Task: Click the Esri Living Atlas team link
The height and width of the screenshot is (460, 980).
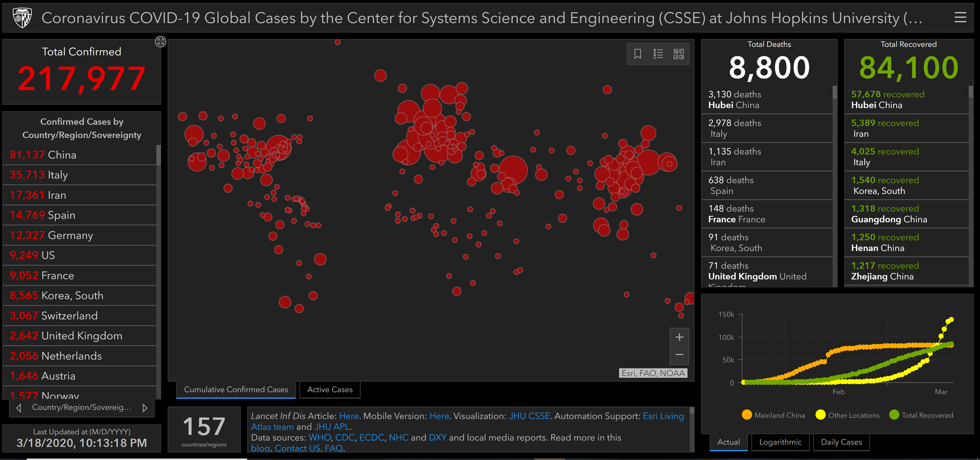Action: click(663, 416)
